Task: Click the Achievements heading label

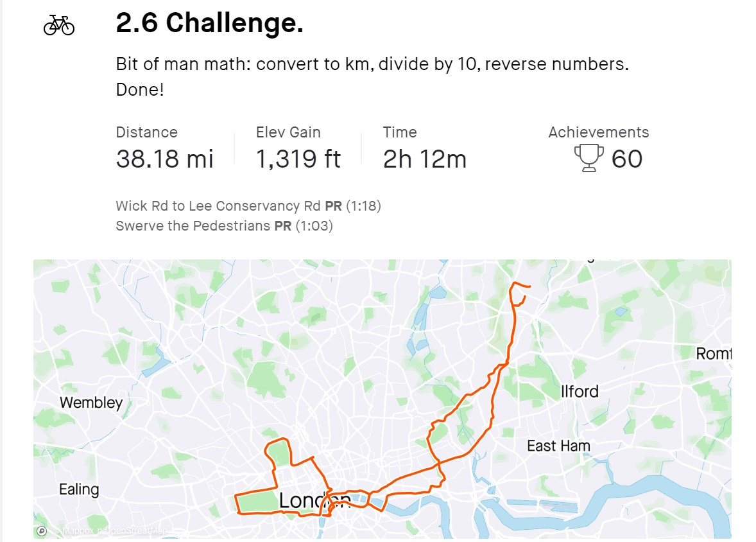Action: 598,132
